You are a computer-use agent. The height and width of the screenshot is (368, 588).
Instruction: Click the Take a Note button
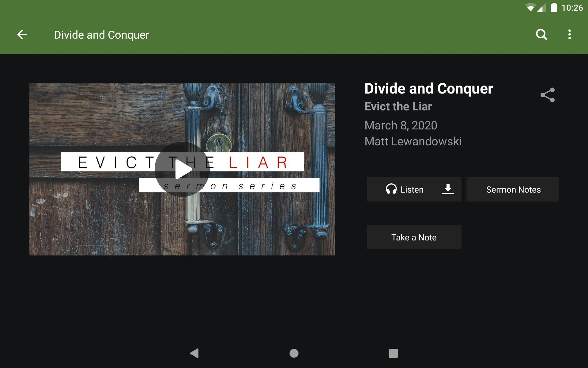(x=414, y=237)
